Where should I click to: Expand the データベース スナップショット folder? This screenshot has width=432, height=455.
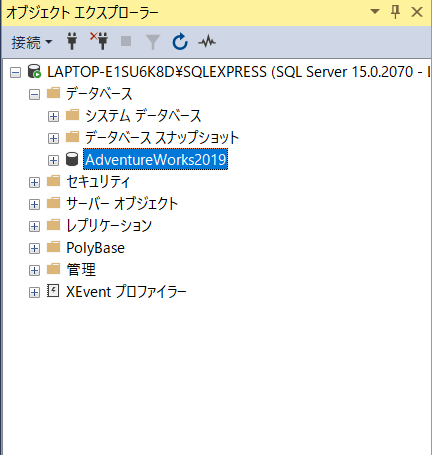(x=53, y=138)
